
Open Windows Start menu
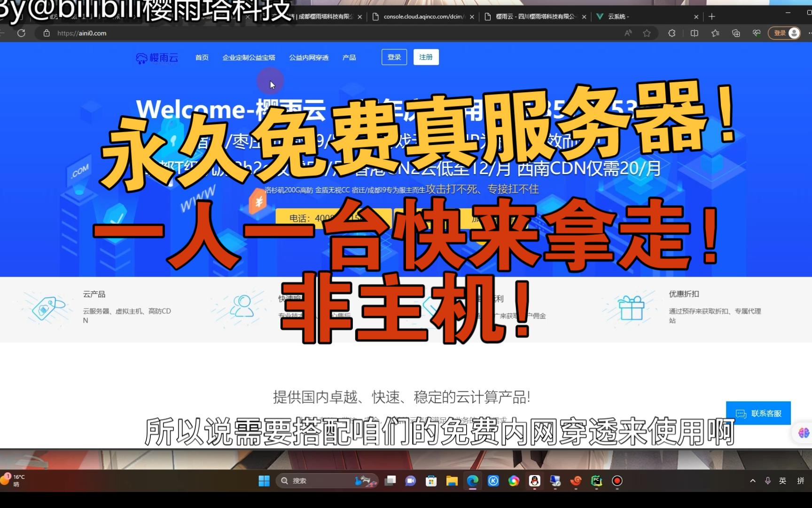pyautogui.click(x=264, y=481)
